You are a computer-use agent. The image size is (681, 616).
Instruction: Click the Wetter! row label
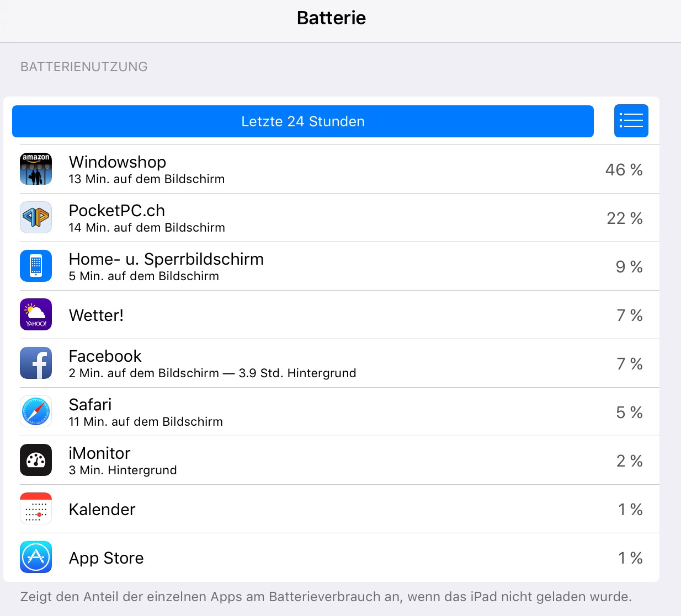coord(96,315)
